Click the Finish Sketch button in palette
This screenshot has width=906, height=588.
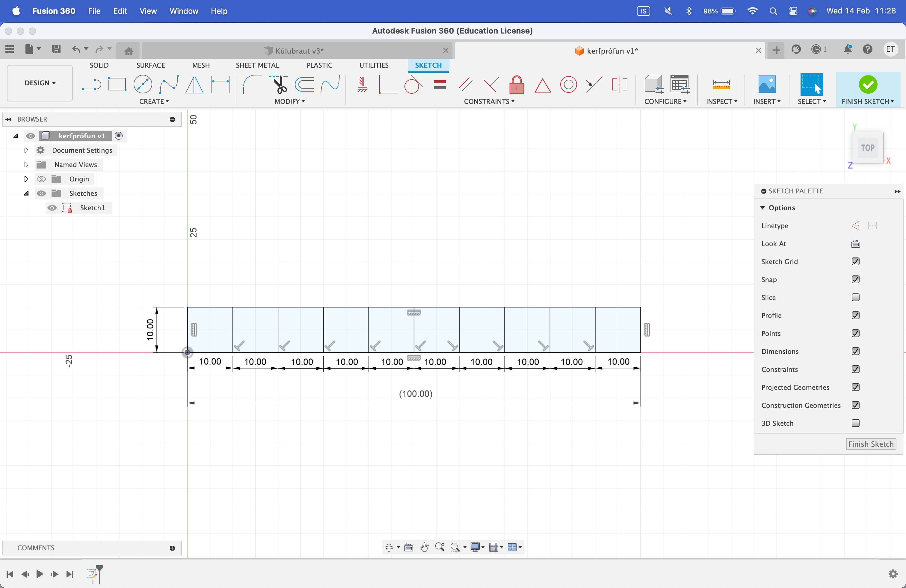[871, 444]
